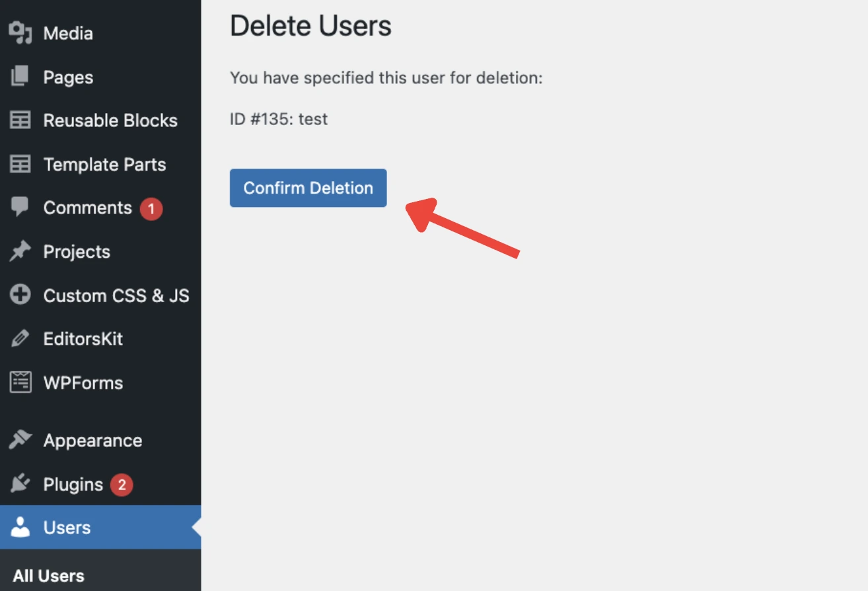Open the All Users submenu link
The width and height of the screenshot is (868, 591).
(49, 575)
